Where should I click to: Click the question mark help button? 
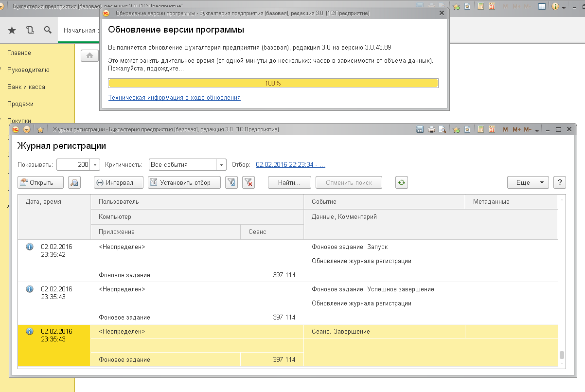[x=560, y=183]
